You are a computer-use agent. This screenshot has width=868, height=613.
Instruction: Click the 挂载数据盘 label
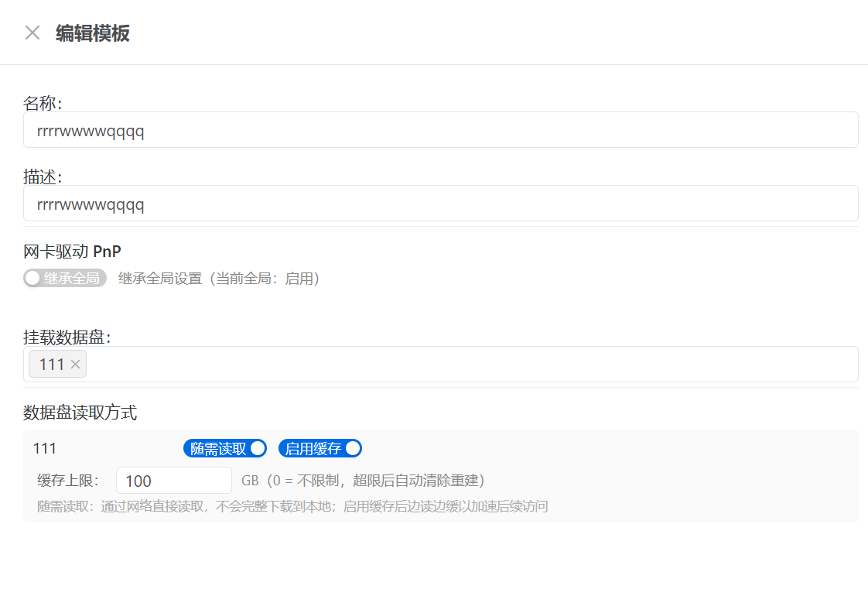coord(67,337)
